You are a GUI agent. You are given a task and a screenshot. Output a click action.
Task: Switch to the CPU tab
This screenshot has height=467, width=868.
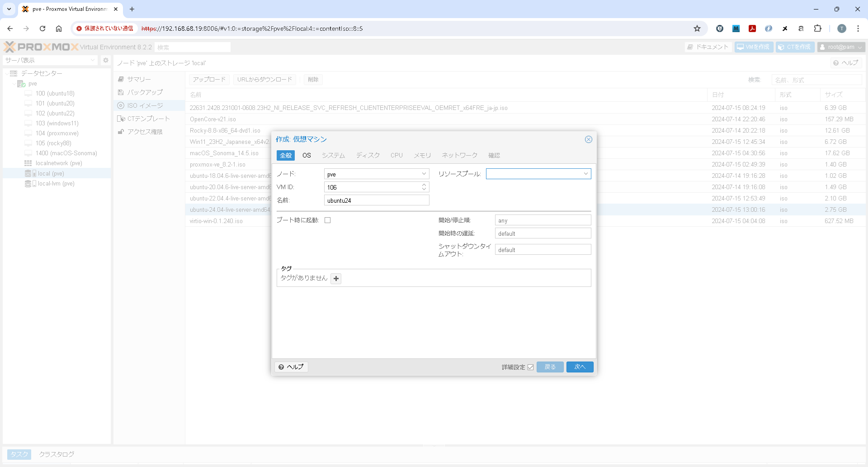pos(396,155)
